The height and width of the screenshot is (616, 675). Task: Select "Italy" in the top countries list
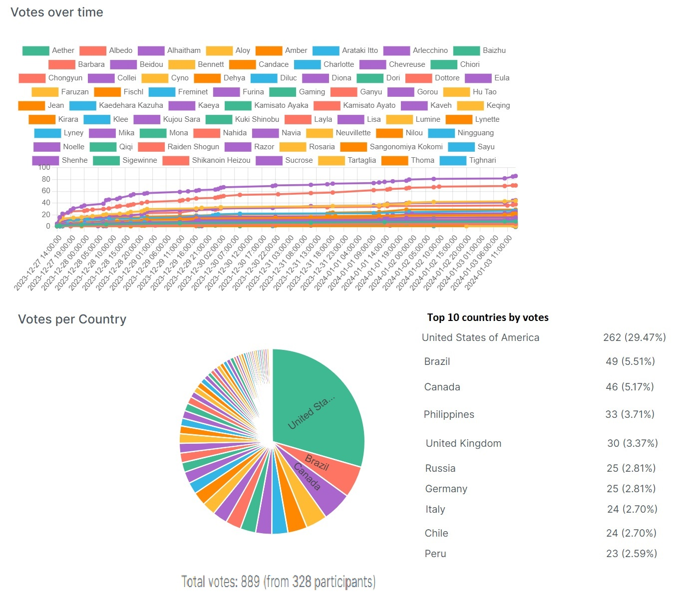pyautogui.click(x=435, y=509)
